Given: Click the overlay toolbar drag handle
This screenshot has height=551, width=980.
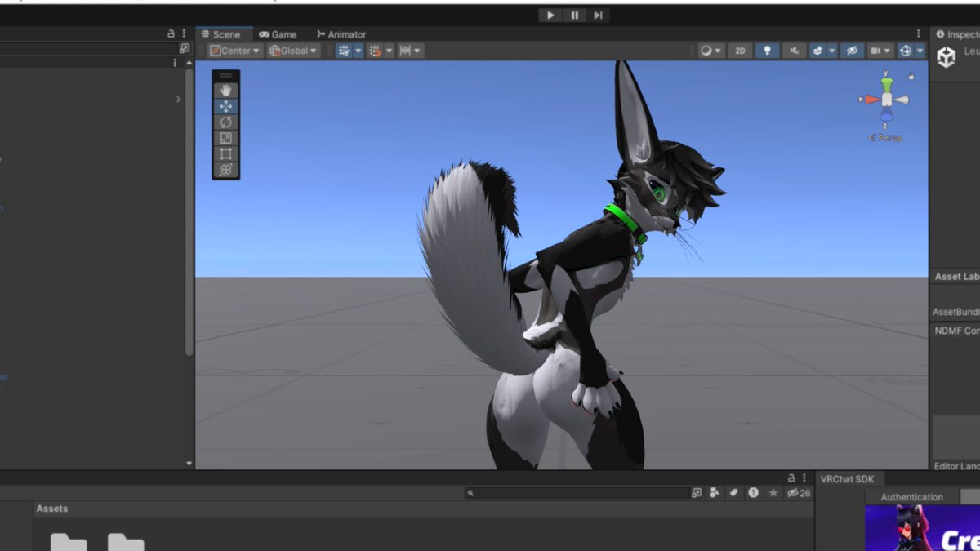Looking at the screenshot, I should point(226,76).
